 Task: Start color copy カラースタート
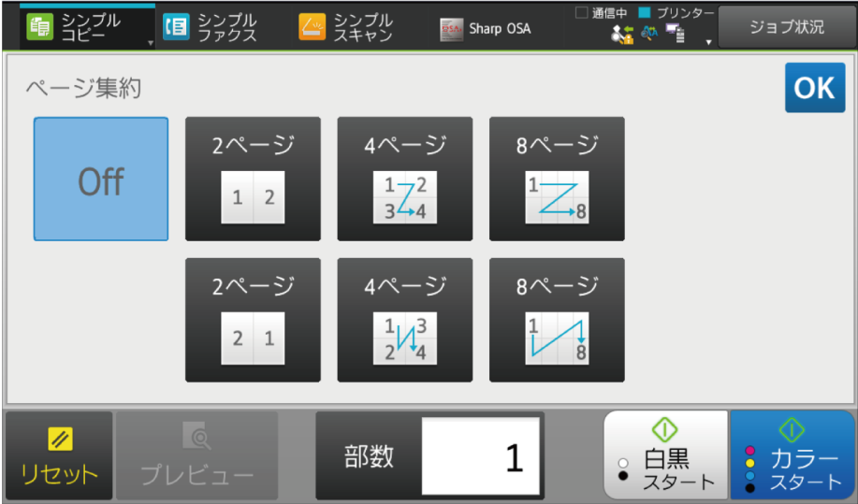click(x=793, y=454)
